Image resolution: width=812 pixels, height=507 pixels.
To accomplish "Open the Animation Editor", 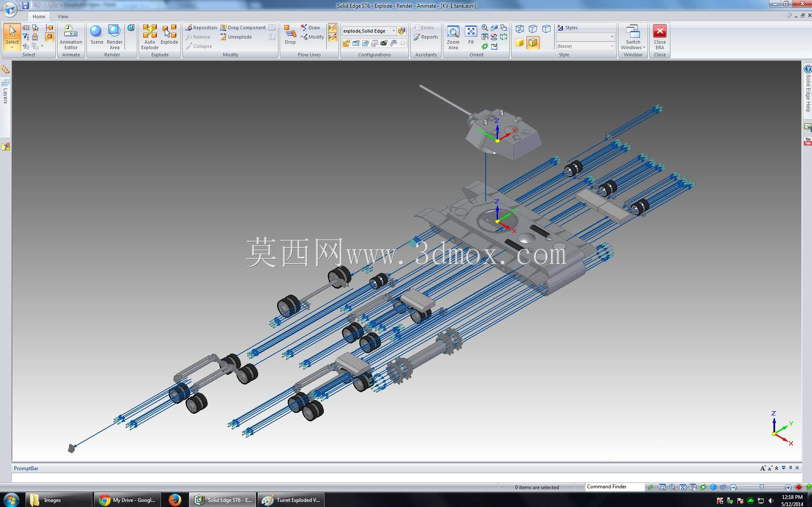I will (x=71, y=37).
